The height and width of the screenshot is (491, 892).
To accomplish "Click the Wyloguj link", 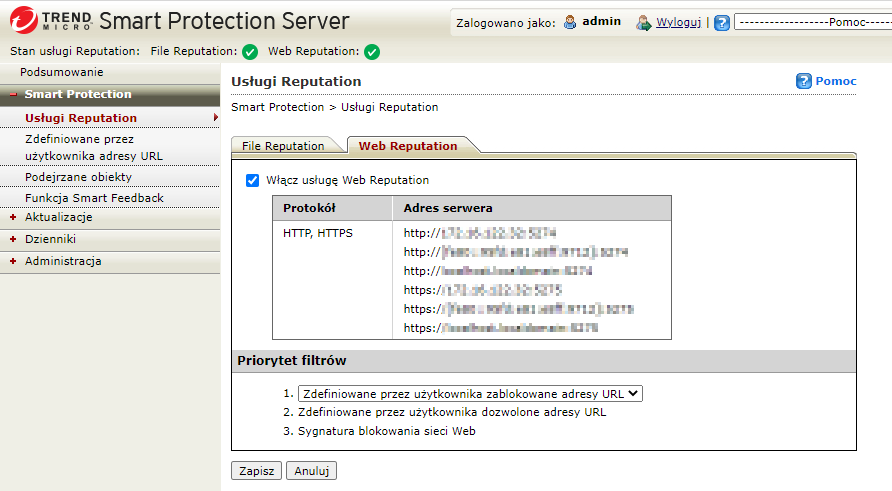I will pos(678,22).
